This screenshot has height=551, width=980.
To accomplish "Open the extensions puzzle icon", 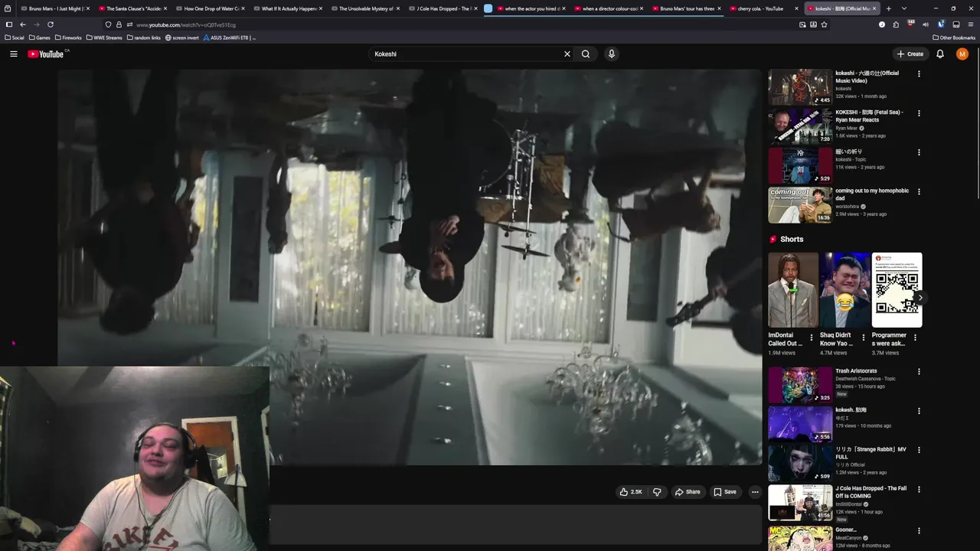I will point(896,24).
